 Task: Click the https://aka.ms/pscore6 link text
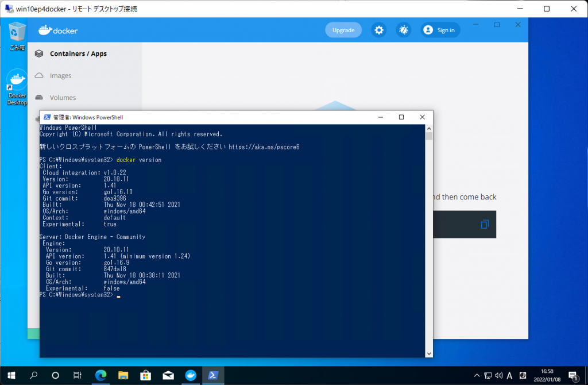coord(264,147)
